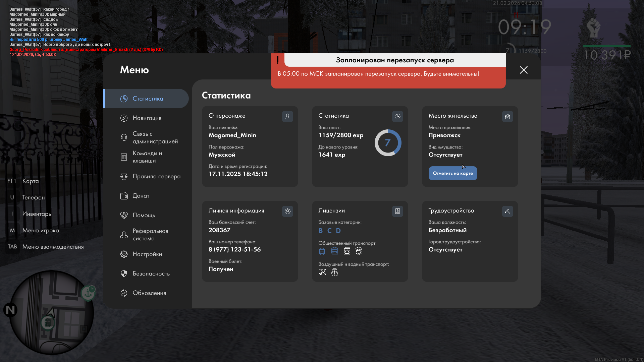Open Связь с администрацией section

pos(155,137)
